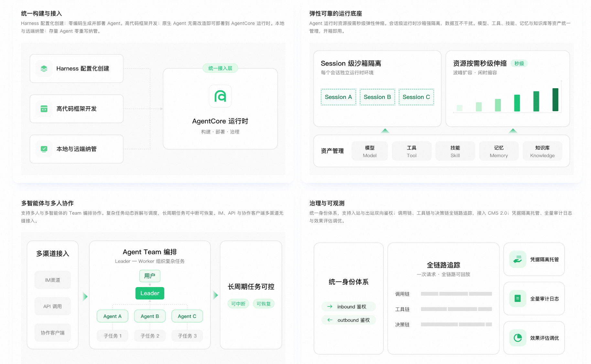Image resolution: width=591 pixels, height=364 pixels.
Task: Click the Harness layers stack icon
Action: (x=44, y=69)
